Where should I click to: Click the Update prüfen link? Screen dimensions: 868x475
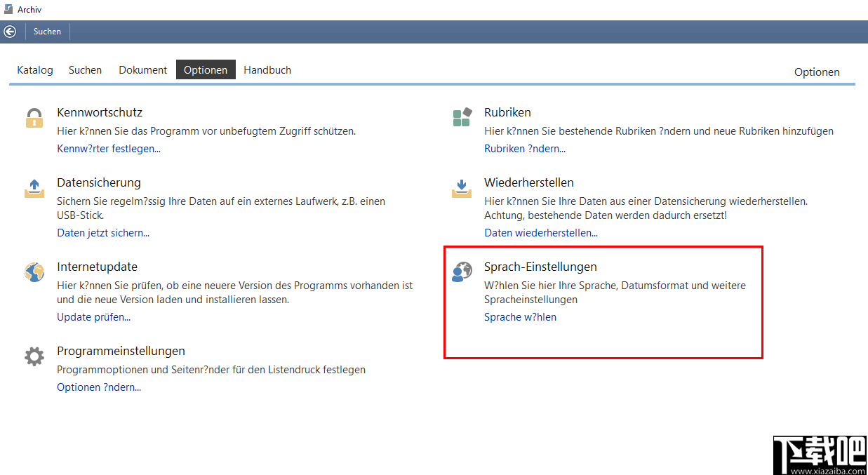coord(94,317)
